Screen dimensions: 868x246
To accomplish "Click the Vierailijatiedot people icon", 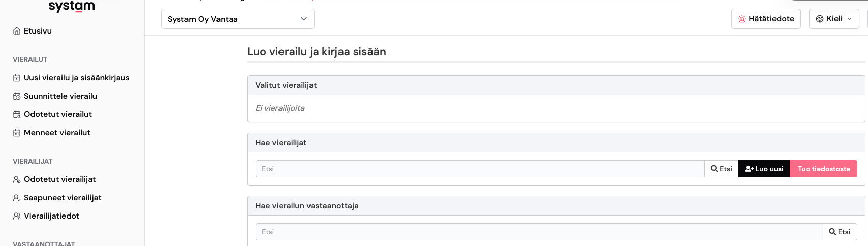I will click(x=17, y=216).
